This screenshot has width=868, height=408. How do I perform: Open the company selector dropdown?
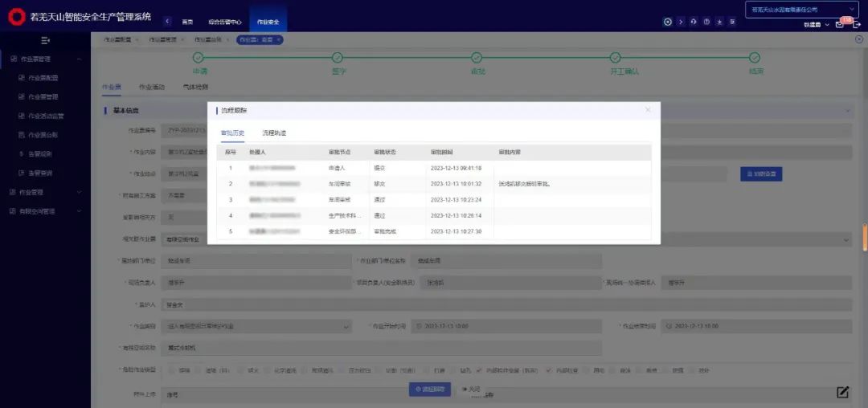click(x=802, y=10)
